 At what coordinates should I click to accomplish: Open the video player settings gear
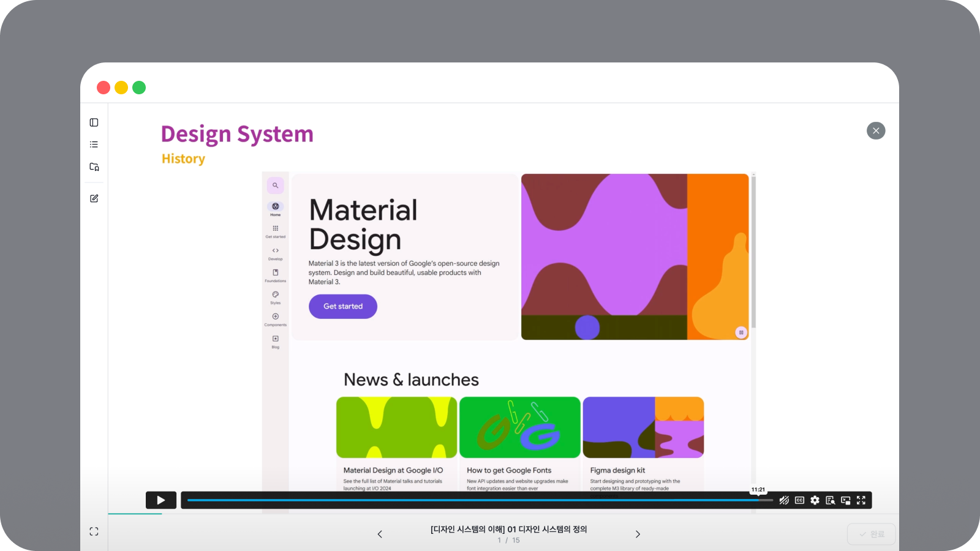coord(815,500)
